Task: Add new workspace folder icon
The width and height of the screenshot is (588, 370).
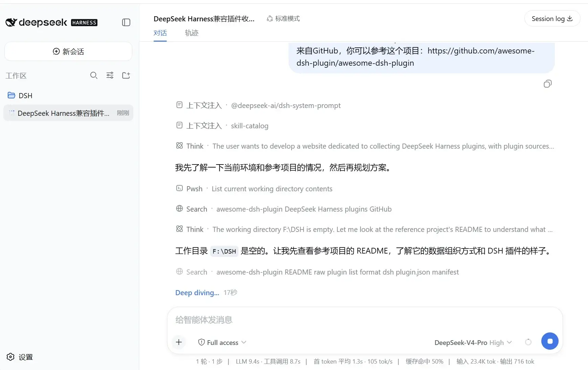Action: pos(126,75)
